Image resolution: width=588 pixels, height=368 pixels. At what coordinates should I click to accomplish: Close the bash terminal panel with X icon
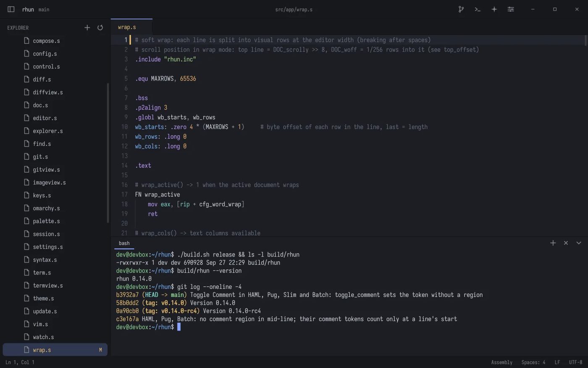tap(566, 243)
